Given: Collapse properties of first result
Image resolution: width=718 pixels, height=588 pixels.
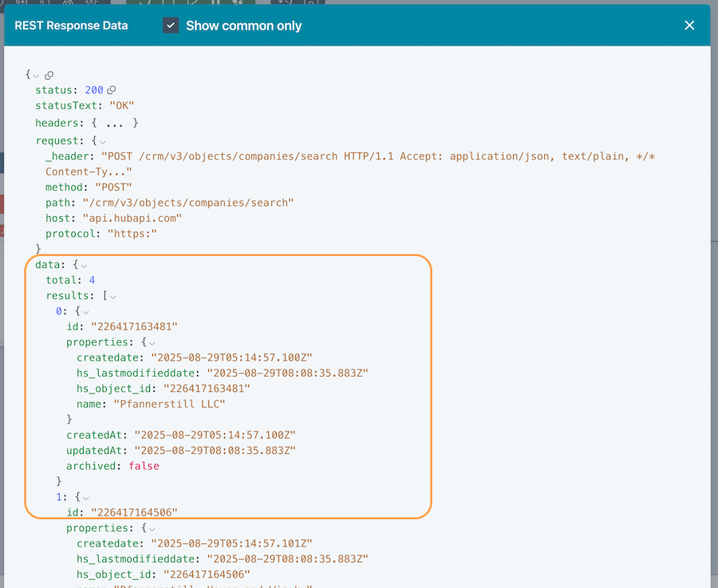Looking at the screenshot, I should (x=152, y=342).
